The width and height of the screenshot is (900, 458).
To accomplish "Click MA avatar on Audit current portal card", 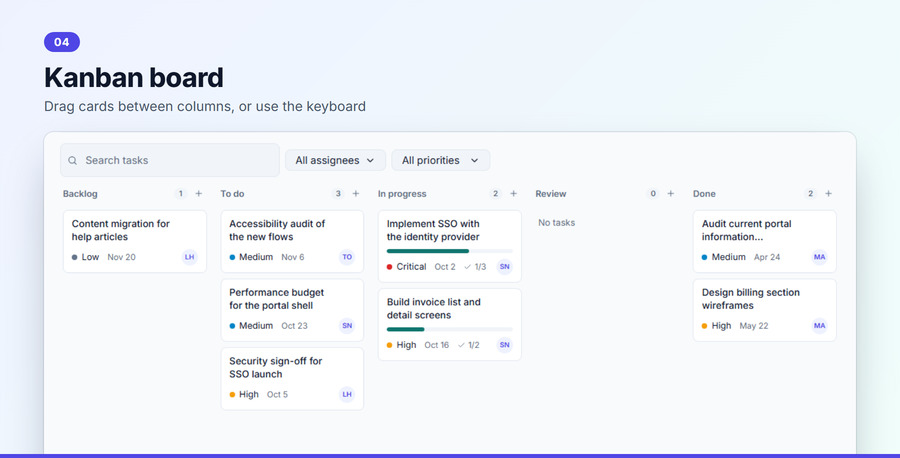I will 820,257.
